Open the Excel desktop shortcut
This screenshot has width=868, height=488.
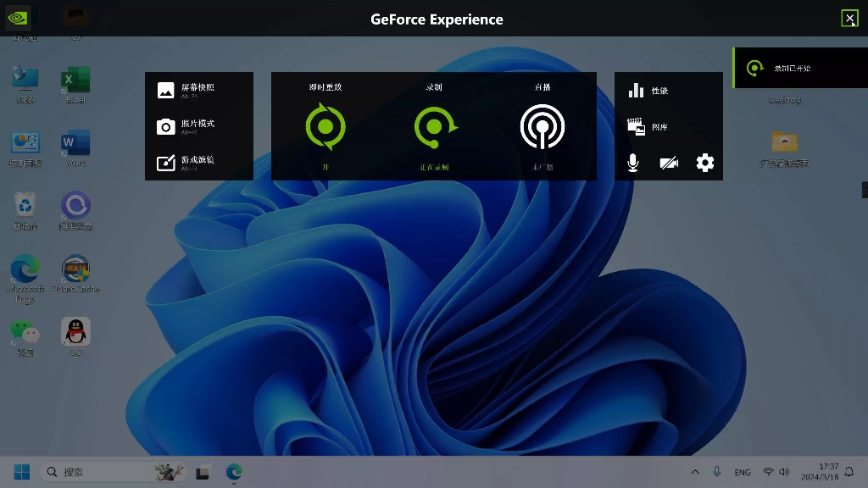(x=75, y=84)
